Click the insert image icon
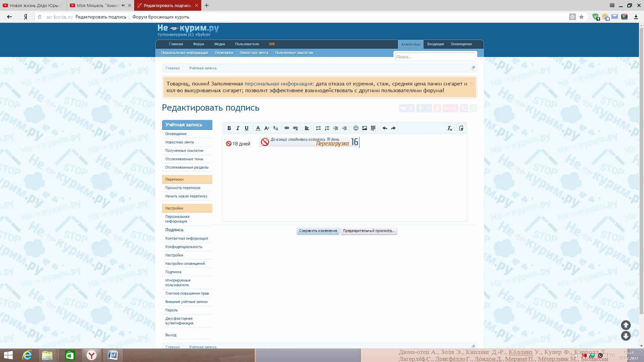The image size is (644, 362). coord(365,128)
